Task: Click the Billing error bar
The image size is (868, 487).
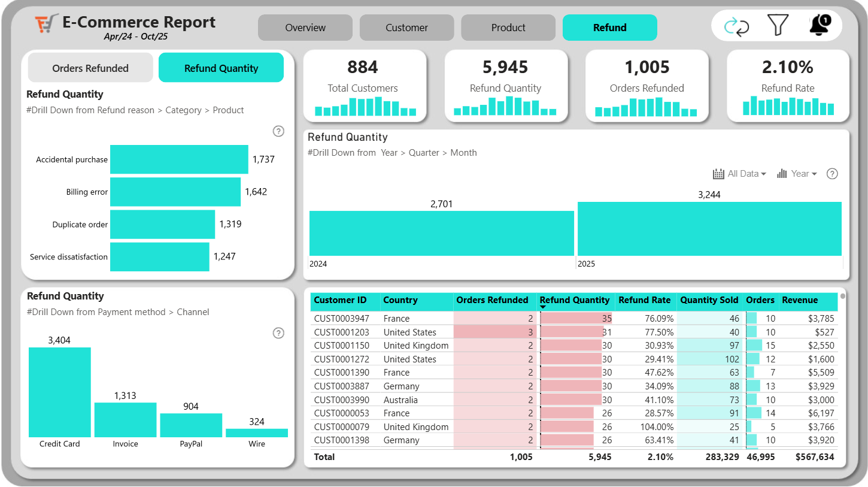Action: tap(175, 192)
